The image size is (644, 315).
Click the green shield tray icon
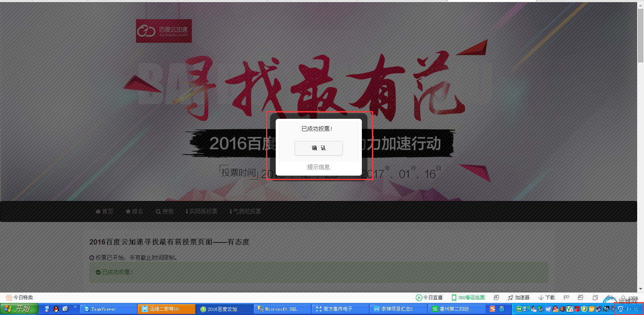click(584, 309)
